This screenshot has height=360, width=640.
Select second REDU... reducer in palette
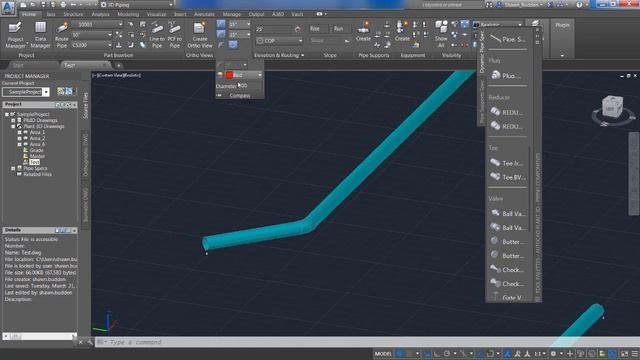pyautogui.click(x=507, y=126)
